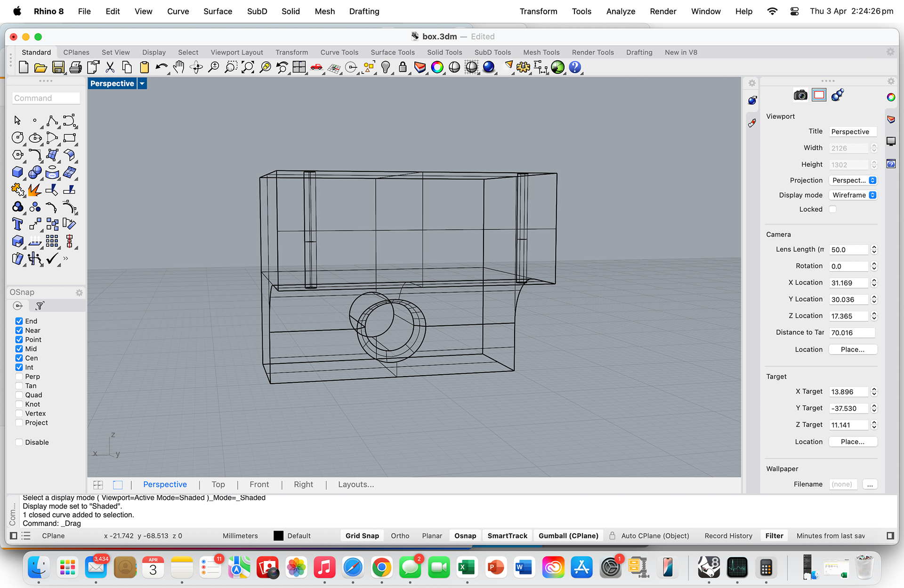Select the Circle tool

[17, 137]
